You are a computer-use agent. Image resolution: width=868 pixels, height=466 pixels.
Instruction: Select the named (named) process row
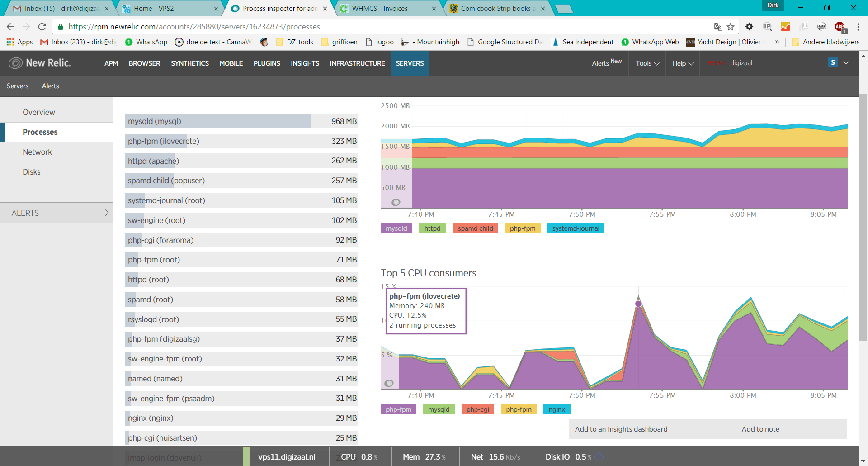[x=241, y=379]
